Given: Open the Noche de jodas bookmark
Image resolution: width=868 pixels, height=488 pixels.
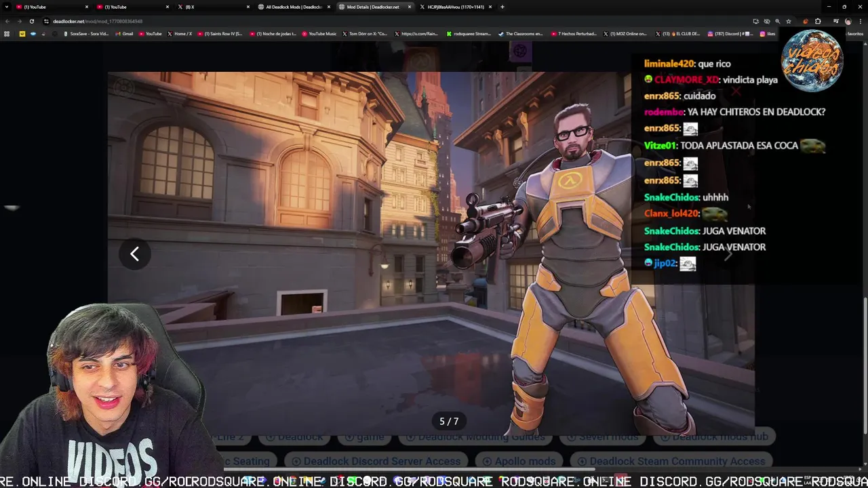Looking at the screenshot, I should (273, 33).
